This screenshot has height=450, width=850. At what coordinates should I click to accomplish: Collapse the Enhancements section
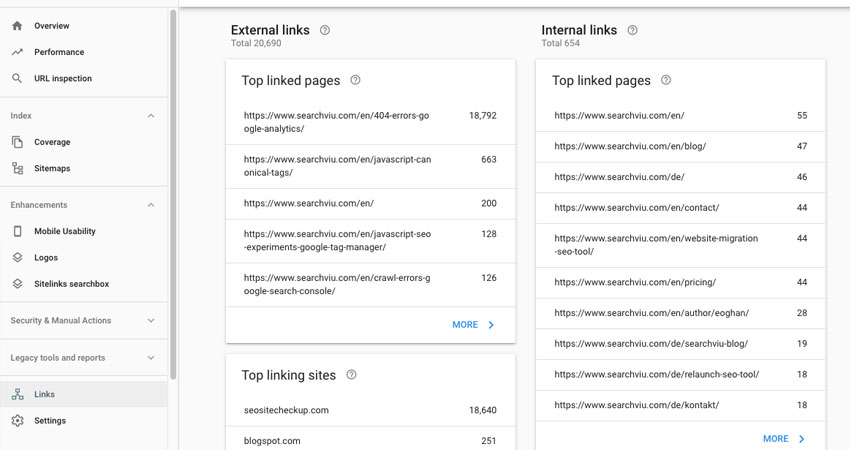[151, 205]
